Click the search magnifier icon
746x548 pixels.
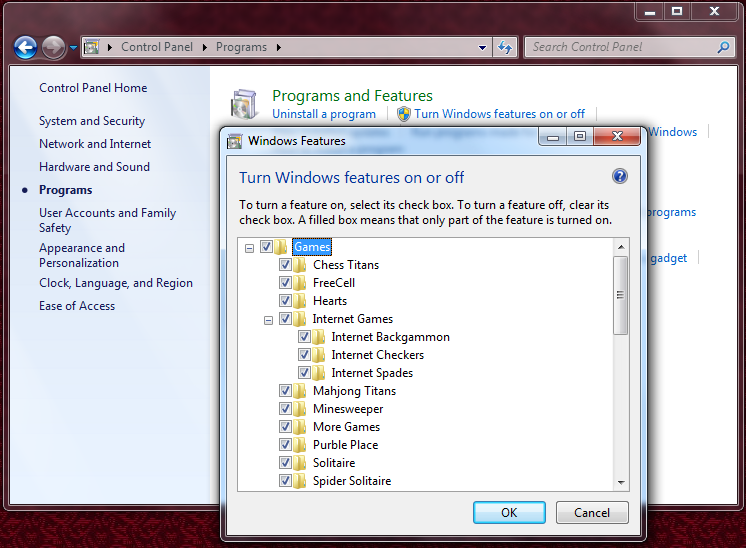[x=723, y=47]
